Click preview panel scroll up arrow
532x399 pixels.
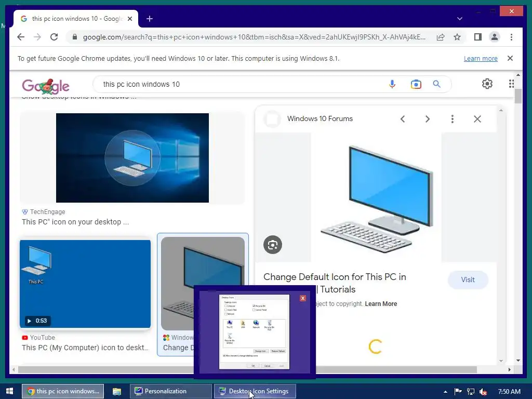(501, 110)
